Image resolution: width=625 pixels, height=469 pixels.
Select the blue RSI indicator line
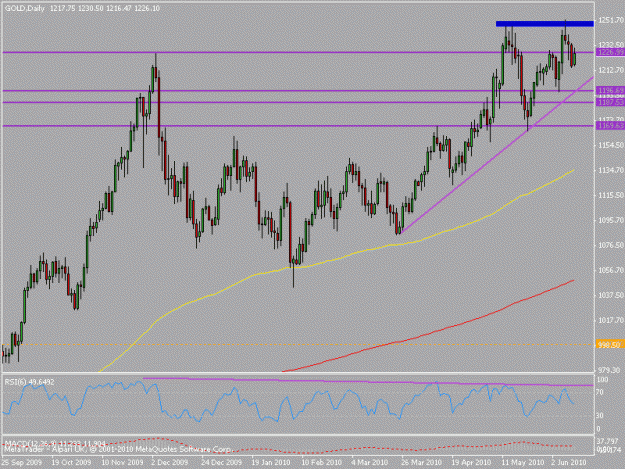[289, 401]
